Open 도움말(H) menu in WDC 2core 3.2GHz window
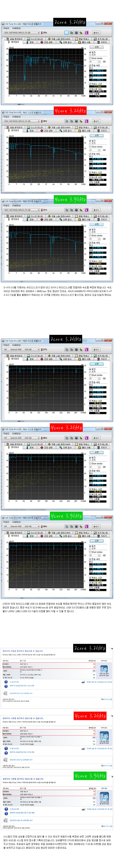Image resolution: width=114 pixels, height=868 pixels. (x=17, y=28)
